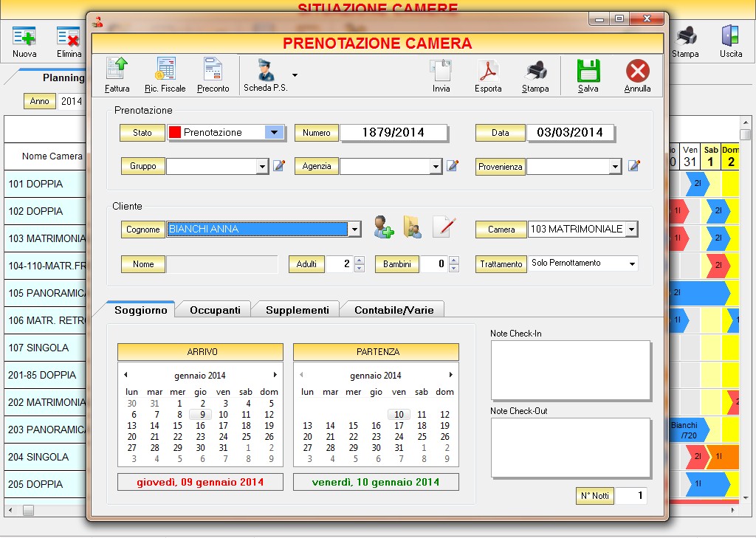Edit the Gruppo entry with pencil icon
The height and width of the screenshot is (538, 756).
pos(279,166)
